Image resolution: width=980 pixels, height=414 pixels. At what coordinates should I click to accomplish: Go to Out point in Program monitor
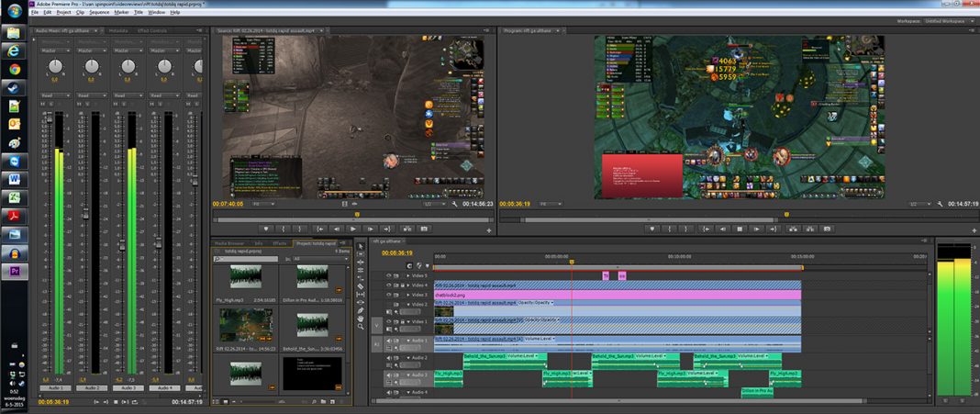[774, 229]
